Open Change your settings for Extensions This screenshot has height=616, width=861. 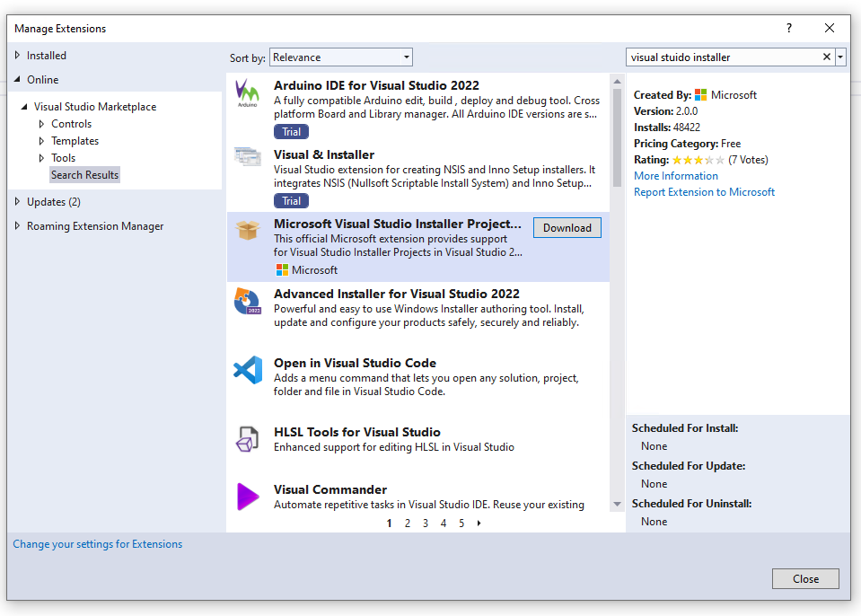(x=98, y=544)
